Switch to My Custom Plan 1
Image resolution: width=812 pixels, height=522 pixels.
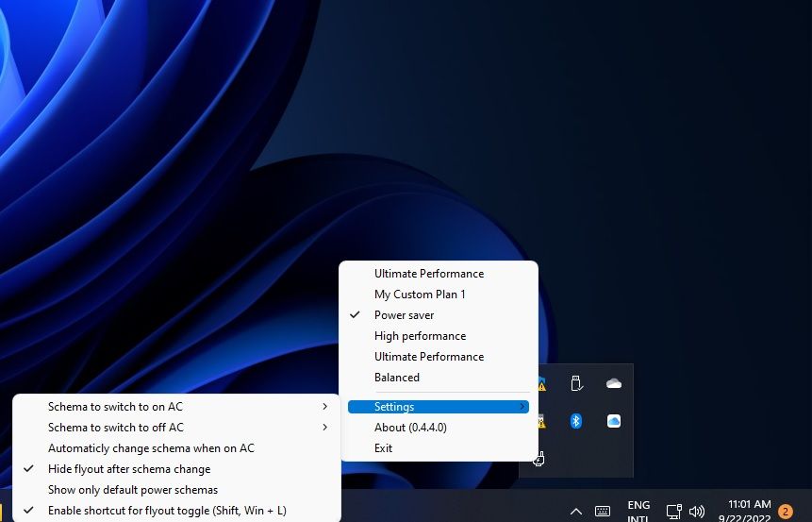(x=439, y=294)
